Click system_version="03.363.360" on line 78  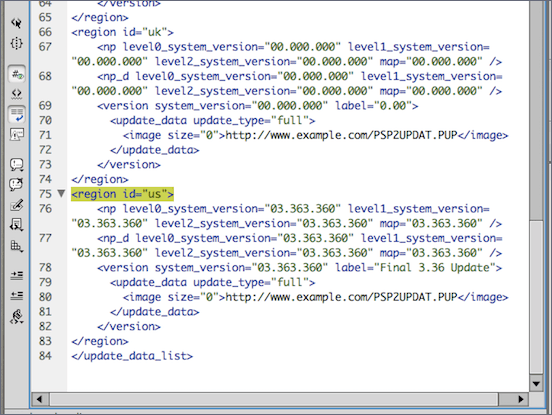click(x=241, y=268)
